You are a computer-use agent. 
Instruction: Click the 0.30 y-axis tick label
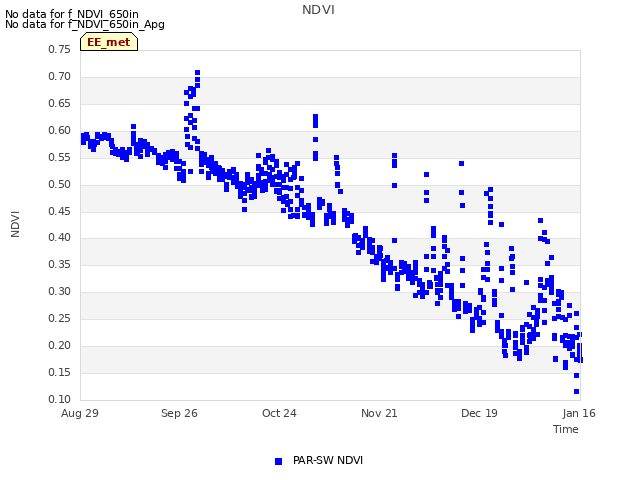click(x=60, y=291)
